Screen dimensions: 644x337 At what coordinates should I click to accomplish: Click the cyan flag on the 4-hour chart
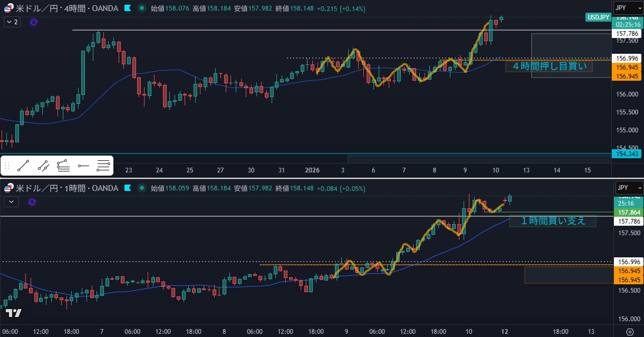tap(128, 9)
